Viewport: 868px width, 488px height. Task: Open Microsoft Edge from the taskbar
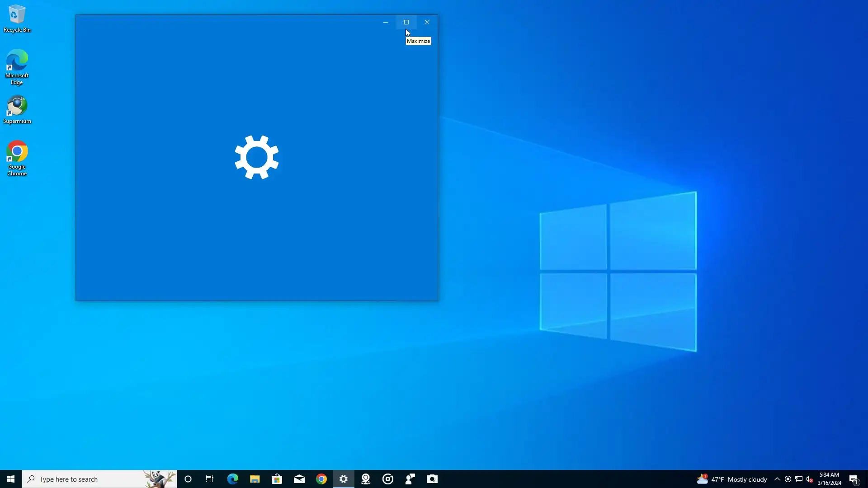232,479
